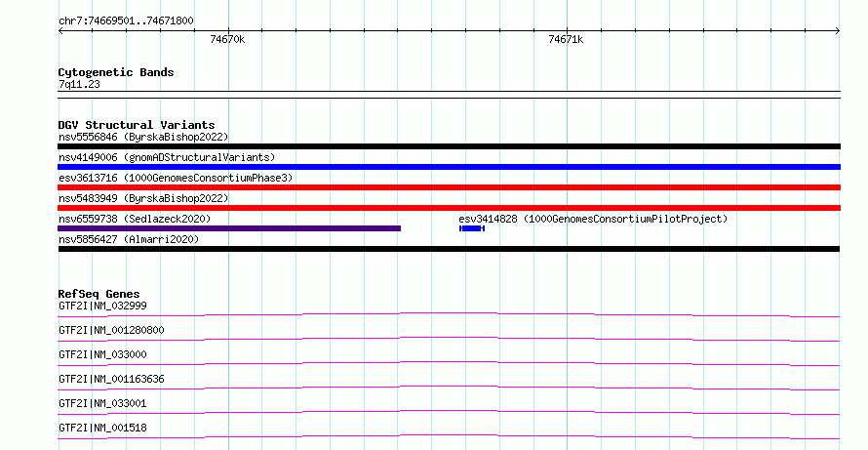Select the 7q11.23 band label
This screenshot has width=868, height=450.
79,84
